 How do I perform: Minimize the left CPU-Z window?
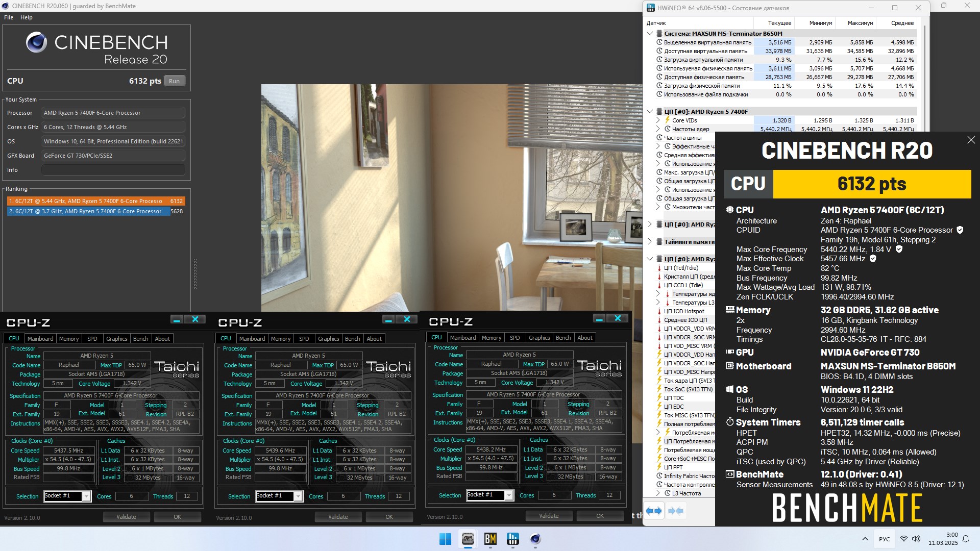[x=177, y=319]
